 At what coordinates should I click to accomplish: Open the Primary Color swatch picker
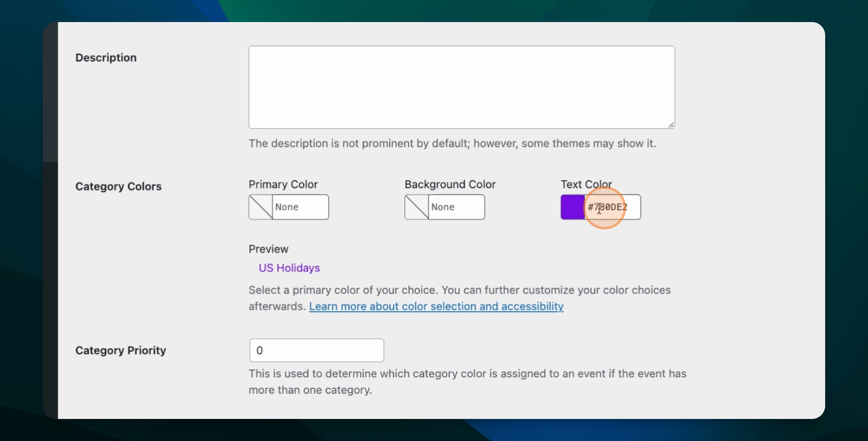261,207
